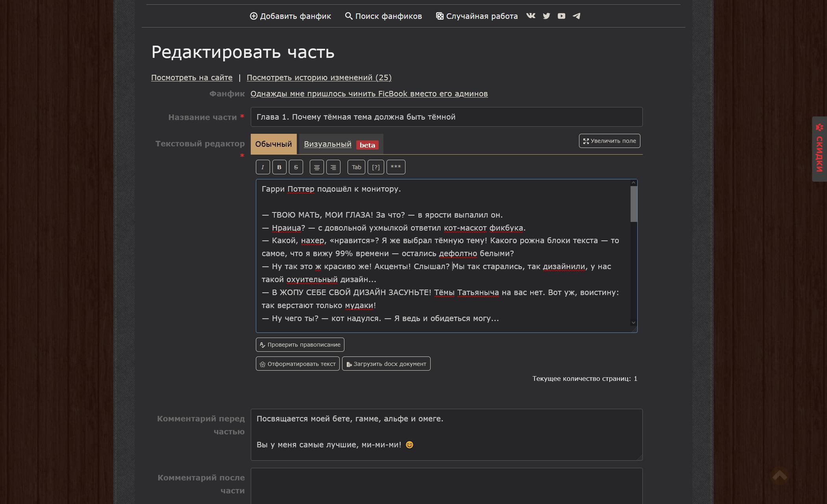This screenshot has height=504, width=827.
Task: Toggle italic formatting in the text editor
Action: point(263,167)
